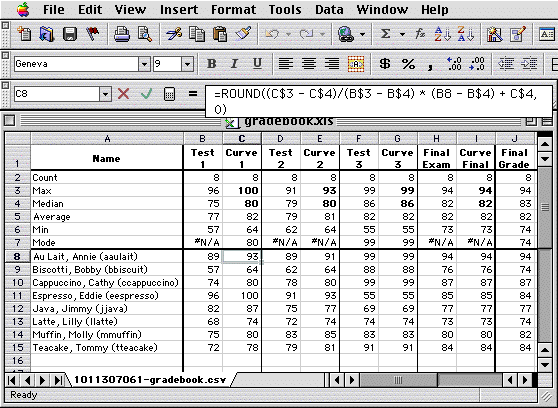Click the text box icon at right

pos(547,34)
